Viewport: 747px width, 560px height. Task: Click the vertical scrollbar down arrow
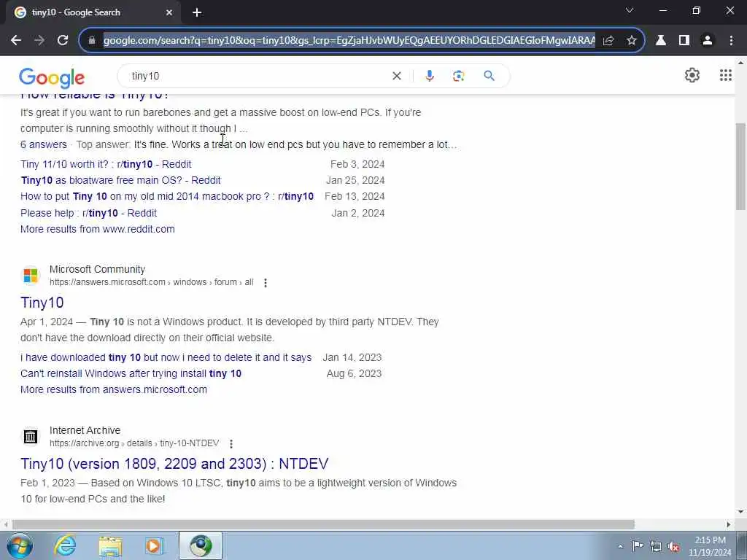coord(741,512)
